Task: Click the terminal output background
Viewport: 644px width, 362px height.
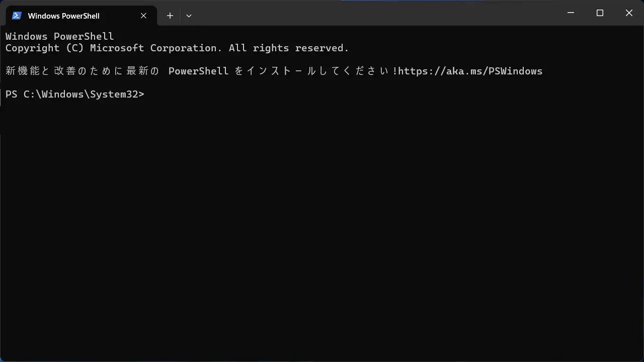Action: click(x=322, y=226)
